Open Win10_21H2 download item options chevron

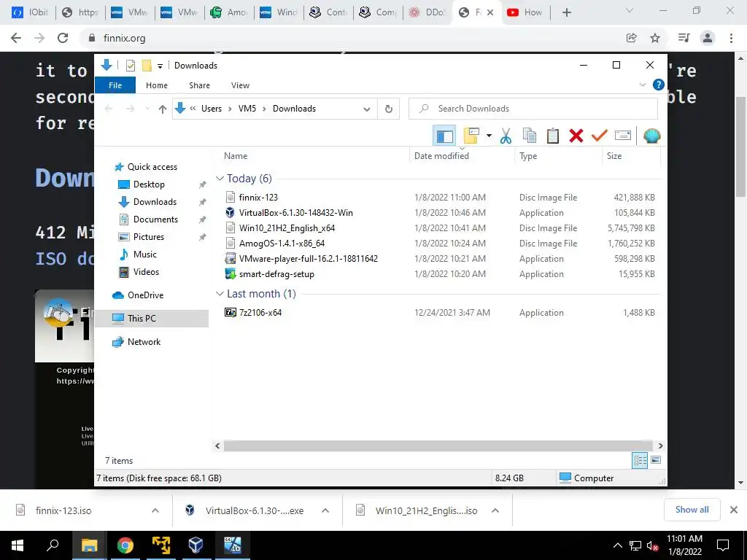[x=495, y=510]
